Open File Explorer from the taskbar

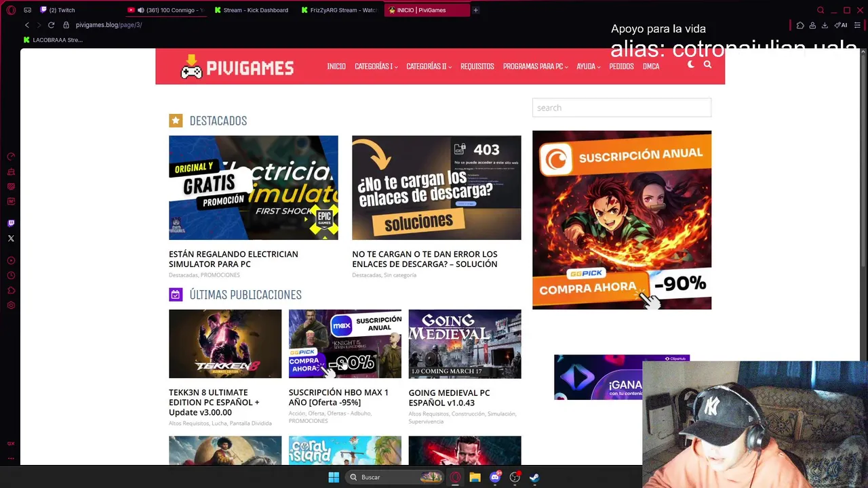475,477
